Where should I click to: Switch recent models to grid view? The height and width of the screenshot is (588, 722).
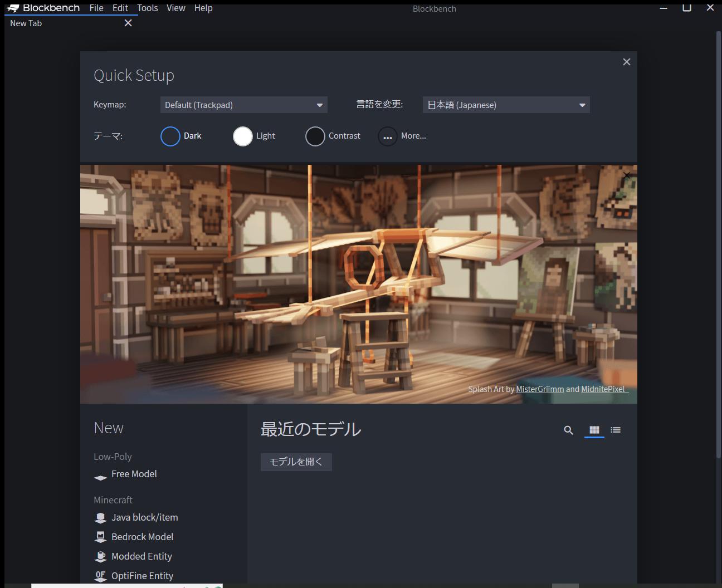coord(594,430)
